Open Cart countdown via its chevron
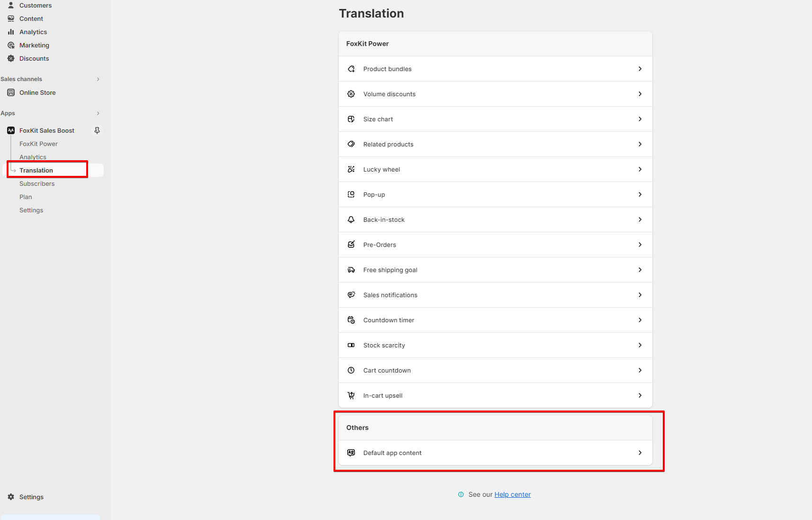 (640, 370)
